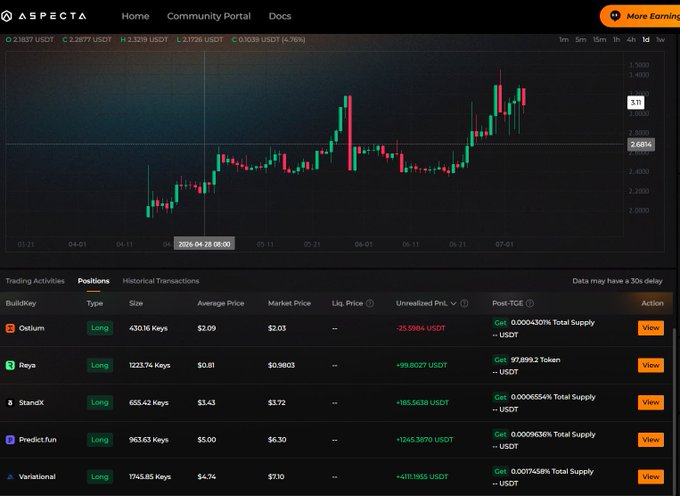Click the BuildKey column header

tap(21, 303)
